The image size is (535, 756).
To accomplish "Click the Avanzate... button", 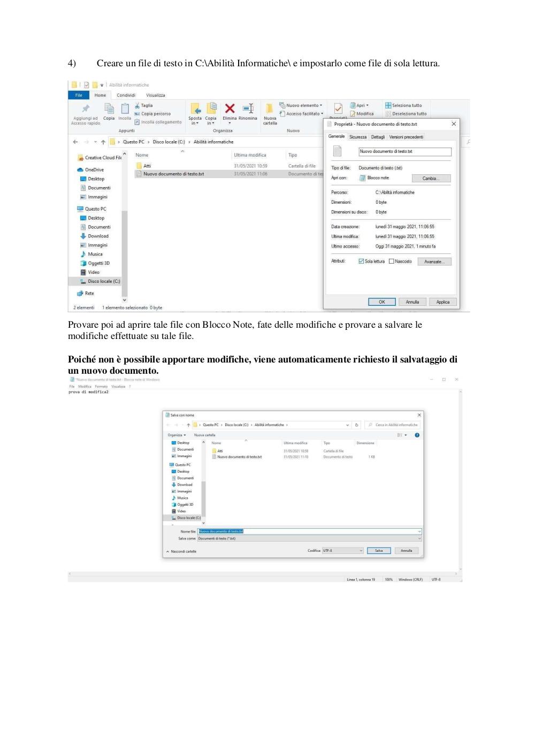I will [434, 261].
